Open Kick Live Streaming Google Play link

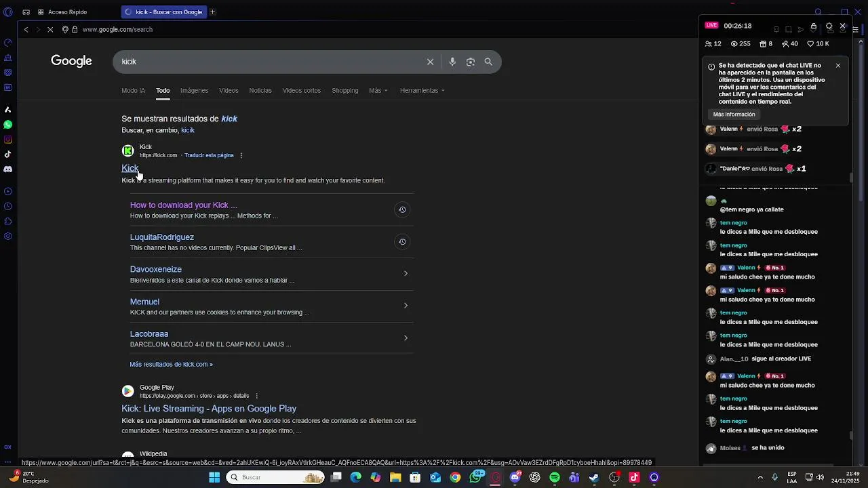209,409
